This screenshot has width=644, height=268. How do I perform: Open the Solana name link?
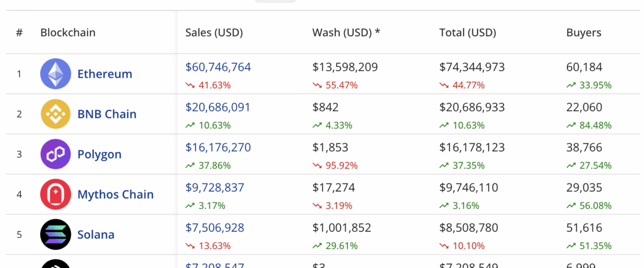96,235
